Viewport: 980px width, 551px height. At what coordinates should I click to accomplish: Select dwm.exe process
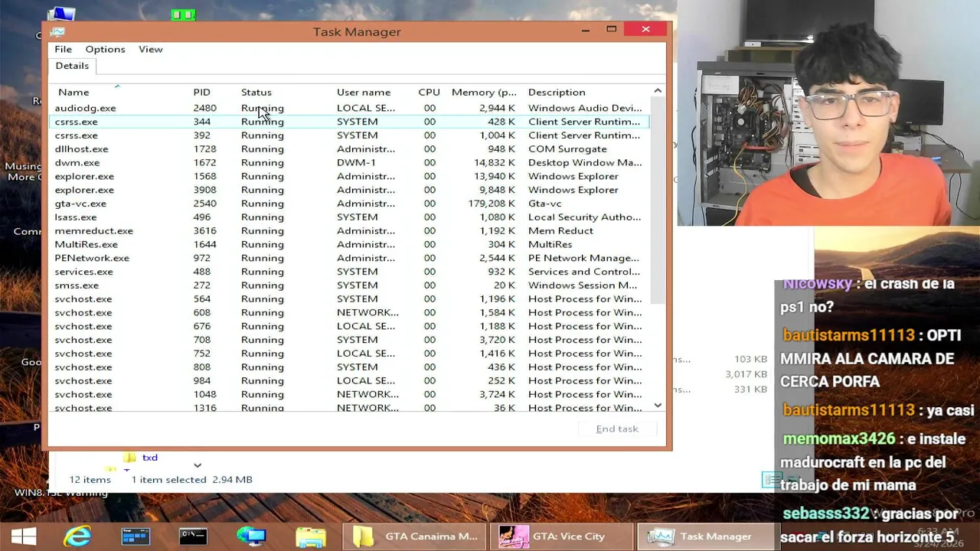[x=350, y=162]
